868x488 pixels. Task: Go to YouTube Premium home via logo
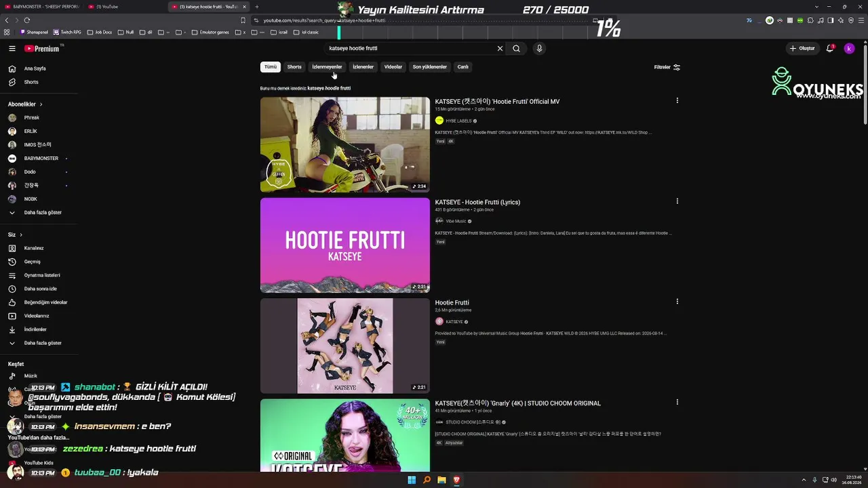43,49
